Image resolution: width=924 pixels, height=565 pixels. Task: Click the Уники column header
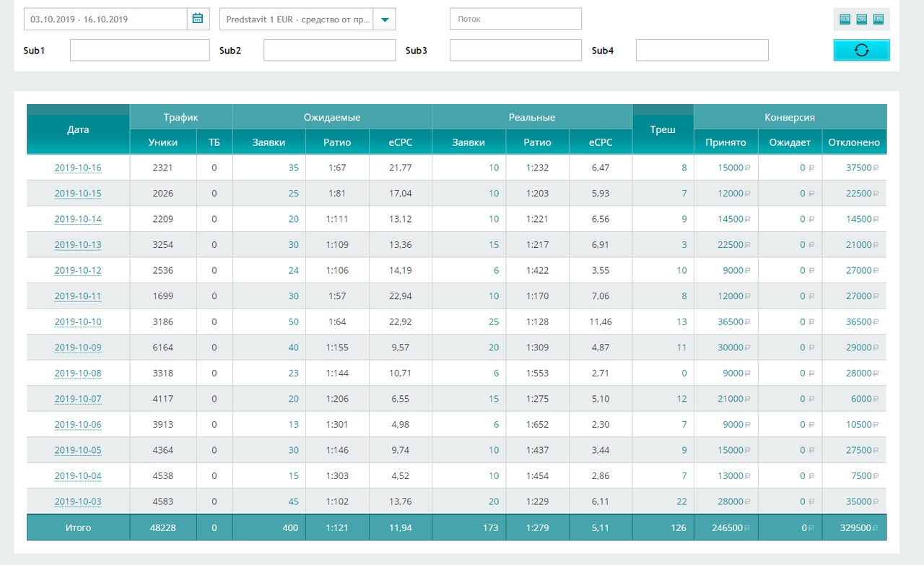tap(163, 142)
